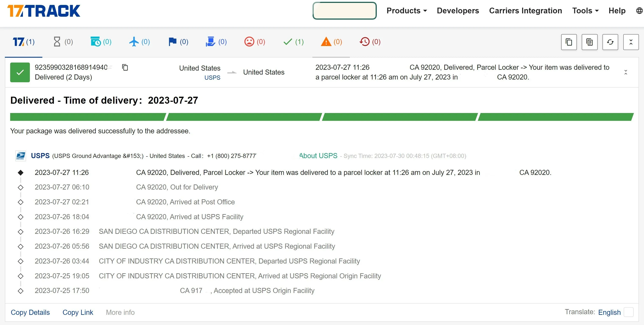Image resolution: width=644 pixels, height=325 pixels.
Task: Open the About USPS link
Action: coord(318,156)
